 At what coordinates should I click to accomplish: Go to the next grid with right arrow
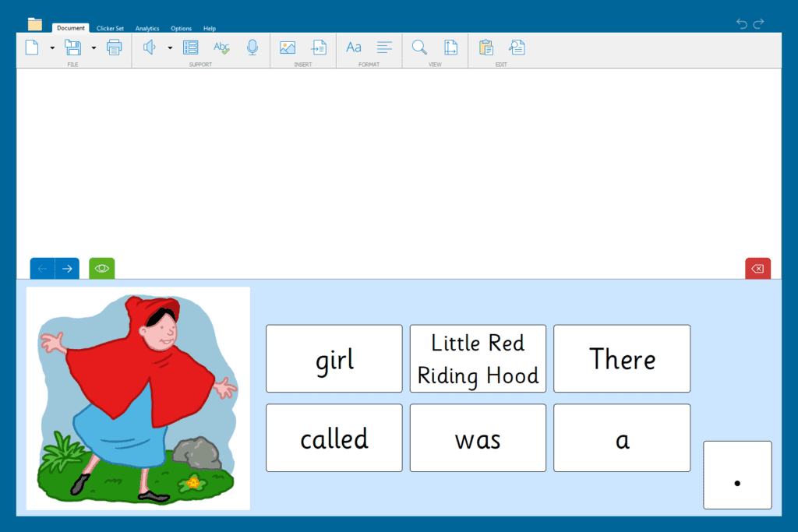pyautogui.click(x=67, y=269)
